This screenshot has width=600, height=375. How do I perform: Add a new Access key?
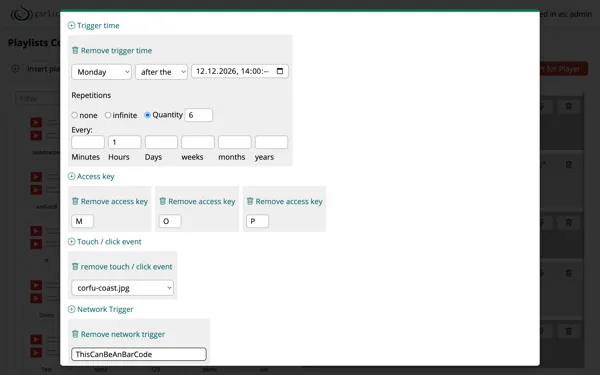tap(91, 176)
